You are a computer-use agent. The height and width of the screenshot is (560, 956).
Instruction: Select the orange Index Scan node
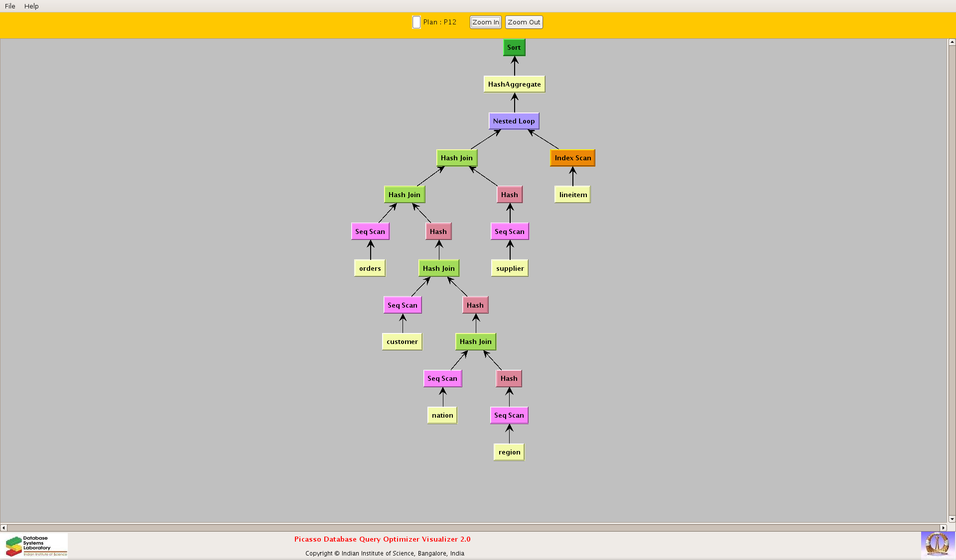[572, 158]
